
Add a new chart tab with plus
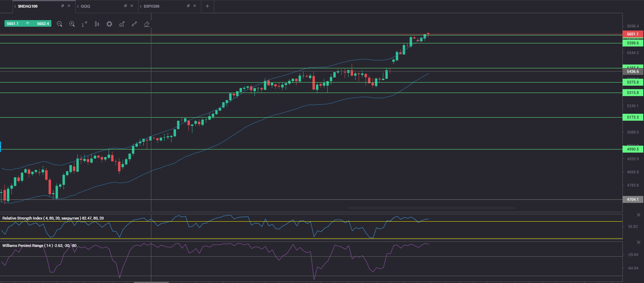(x=207, y=6)
